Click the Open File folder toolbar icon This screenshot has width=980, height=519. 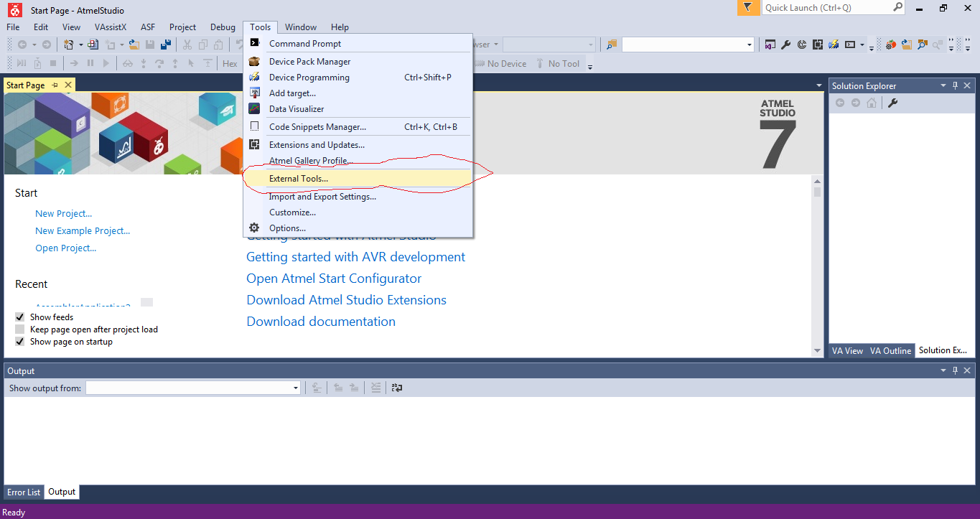point(134,45)
